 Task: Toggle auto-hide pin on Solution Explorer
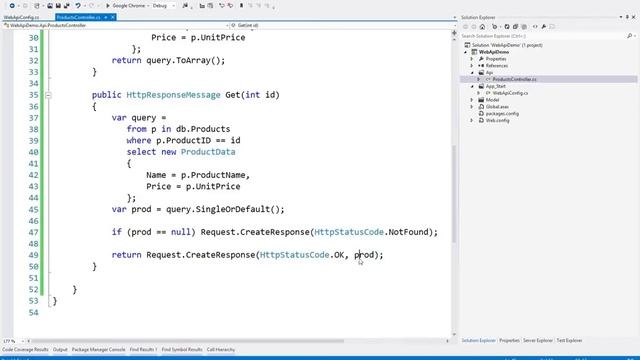click(x=627, y=17)
